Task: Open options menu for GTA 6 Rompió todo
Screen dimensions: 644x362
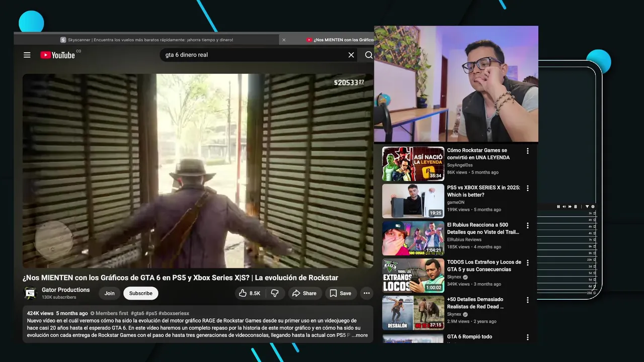Action: point(527,337)
